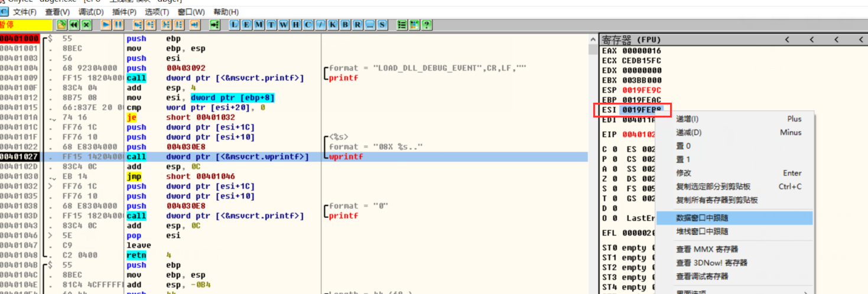Screen dimensions: 868x294
Task: Choose 查看 MMX 寄存器 in context menu
Action: 735,249
